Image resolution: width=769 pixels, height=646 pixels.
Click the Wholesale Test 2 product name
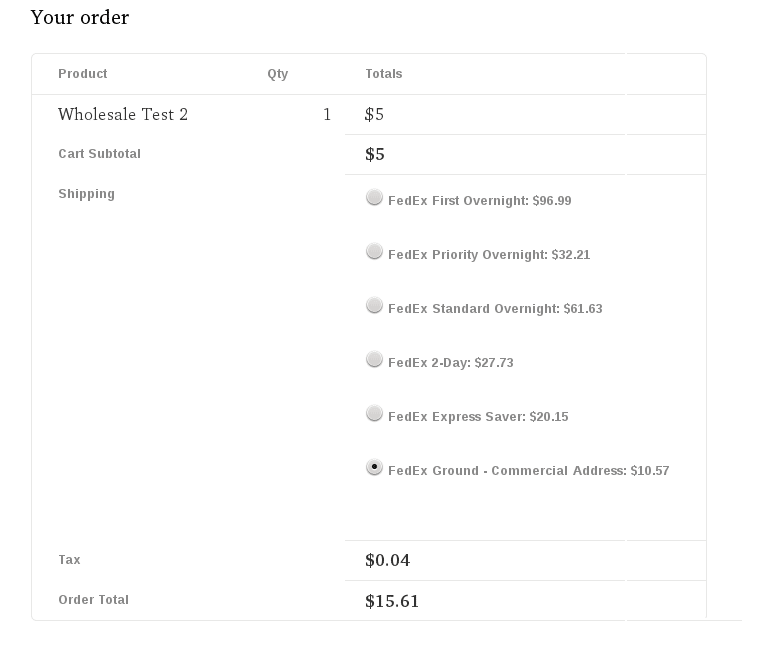pyautogui.click(x=123, y=114)
